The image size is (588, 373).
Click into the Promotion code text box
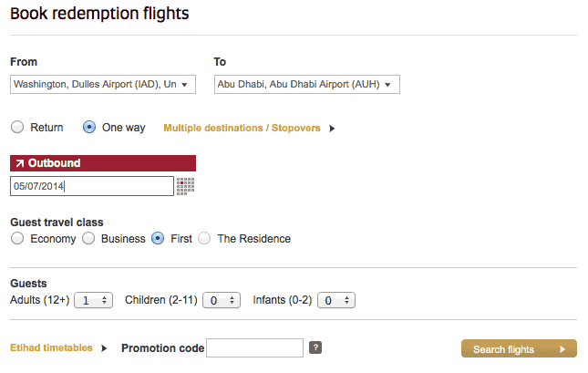pyautogui.click(x=254, y=347)
